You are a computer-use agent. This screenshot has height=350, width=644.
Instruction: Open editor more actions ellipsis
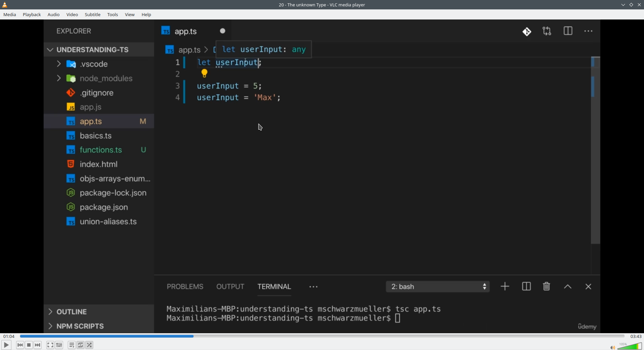coord(588,31)
